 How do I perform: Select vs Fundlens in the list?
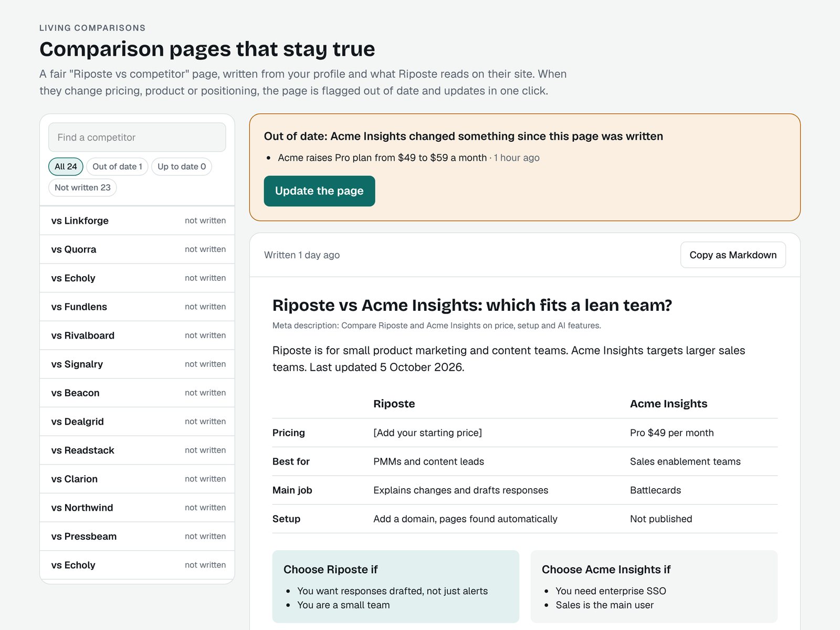[x=137, y=307]
